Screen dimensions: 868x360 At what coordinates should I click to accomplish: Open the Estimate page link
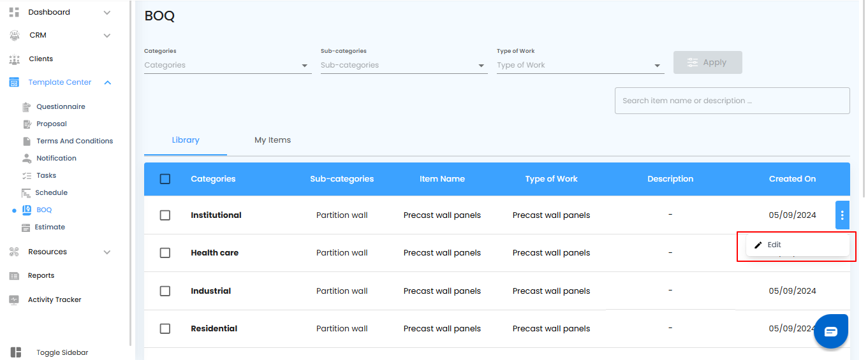coord(50,227)
